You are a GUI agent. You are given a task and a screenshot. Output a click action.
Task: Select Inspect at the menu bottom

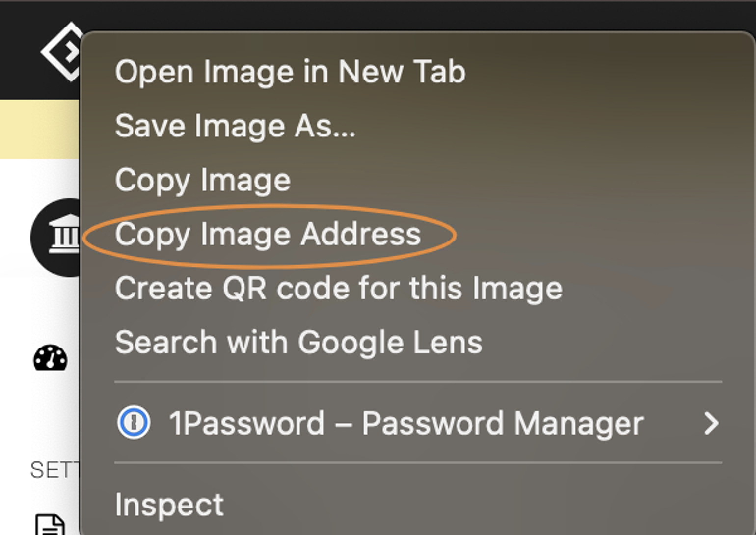pos(169,504)
